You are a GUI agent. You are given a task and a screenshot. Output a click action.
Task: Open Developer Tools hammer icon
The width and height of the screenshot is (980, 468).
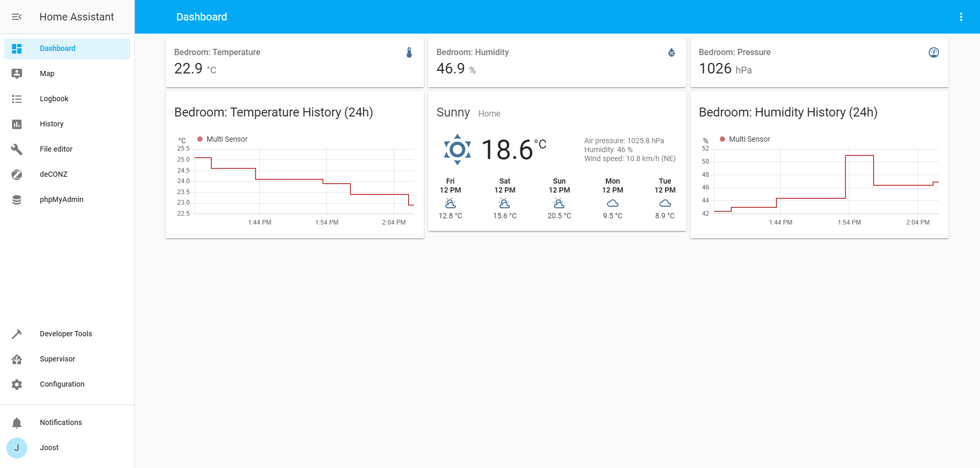click(17, 334)
